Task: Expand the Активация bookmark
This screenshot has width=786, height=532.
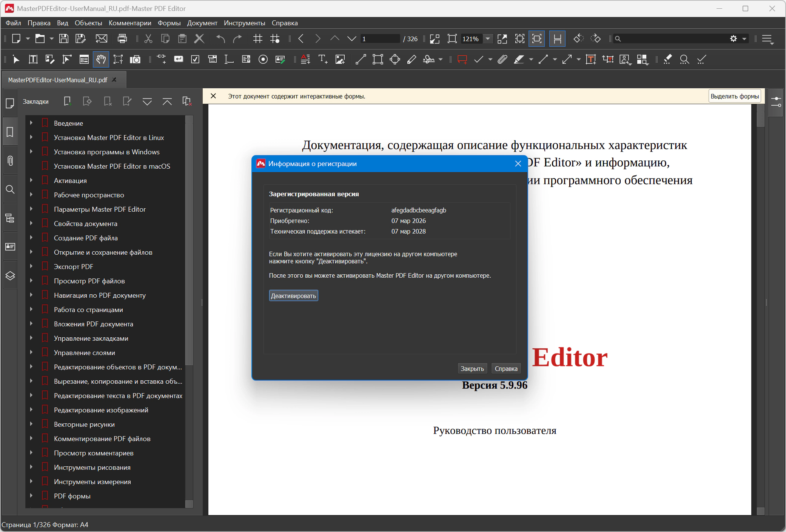Action: coord(31,180)
